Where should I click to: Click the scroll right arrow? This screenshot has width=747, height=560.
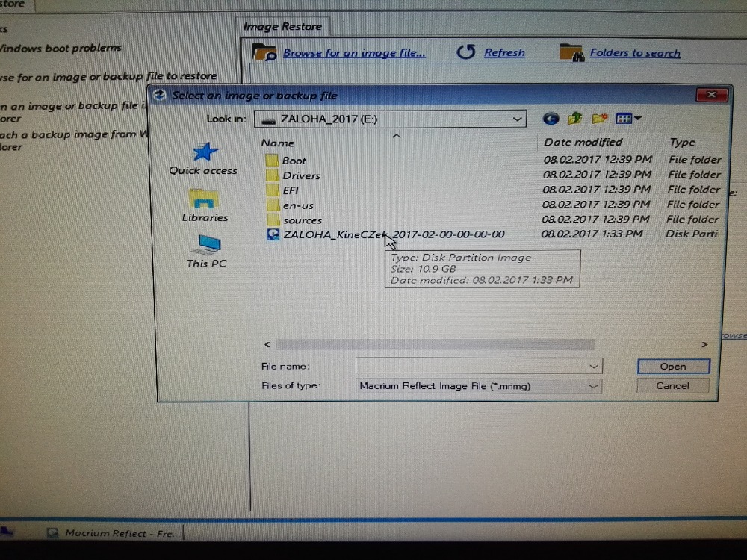704,344
